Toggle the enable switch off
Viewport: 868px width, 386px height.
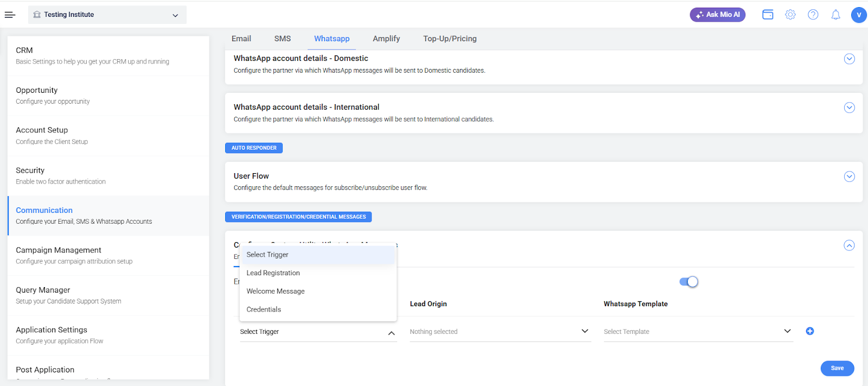688,282
